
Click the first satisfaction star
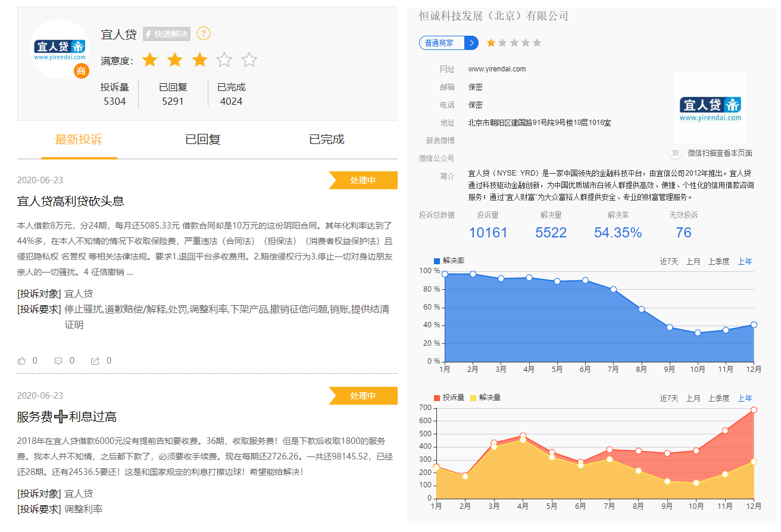click(x=150, y=60)
